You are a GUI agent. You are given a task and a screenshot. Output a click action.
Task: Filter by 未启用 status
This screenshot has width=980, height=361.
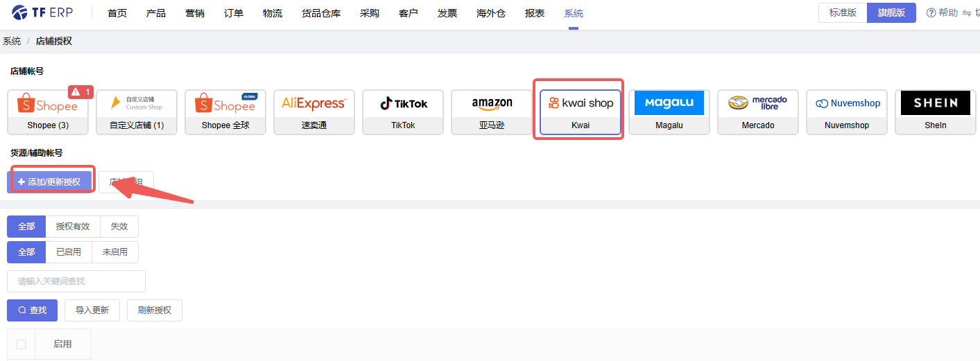[x=115, y=252]
